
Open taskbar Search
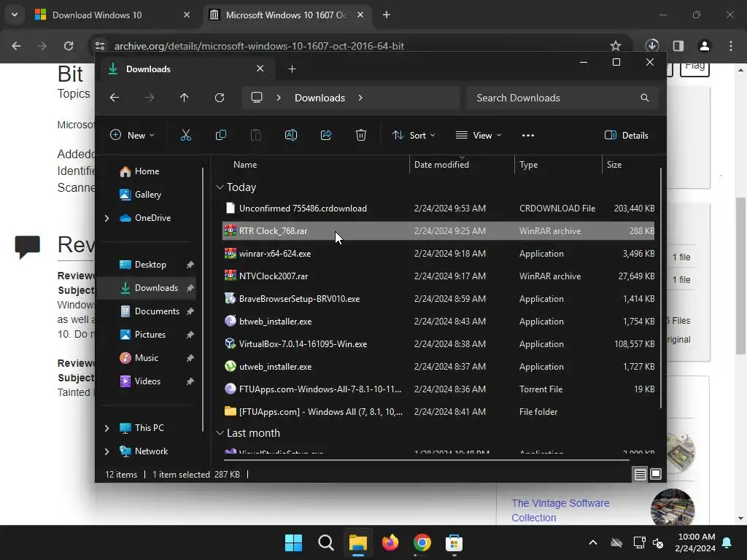pos(326,542)
